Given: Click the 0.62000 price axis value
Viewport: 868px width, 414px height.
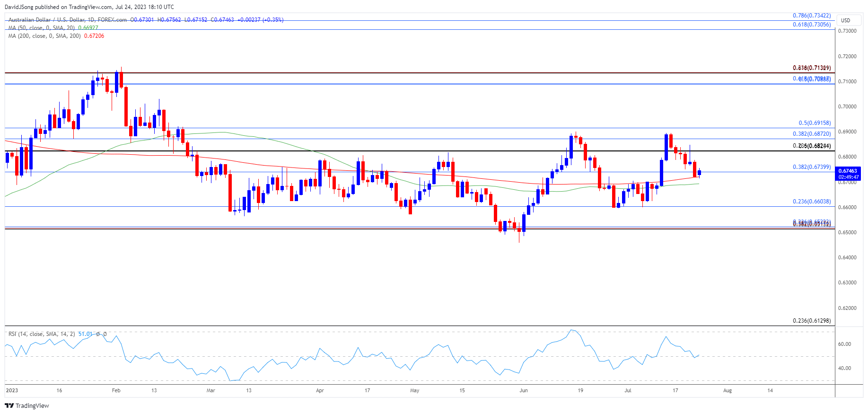Looking at the screenshot, I should point(847,308).
